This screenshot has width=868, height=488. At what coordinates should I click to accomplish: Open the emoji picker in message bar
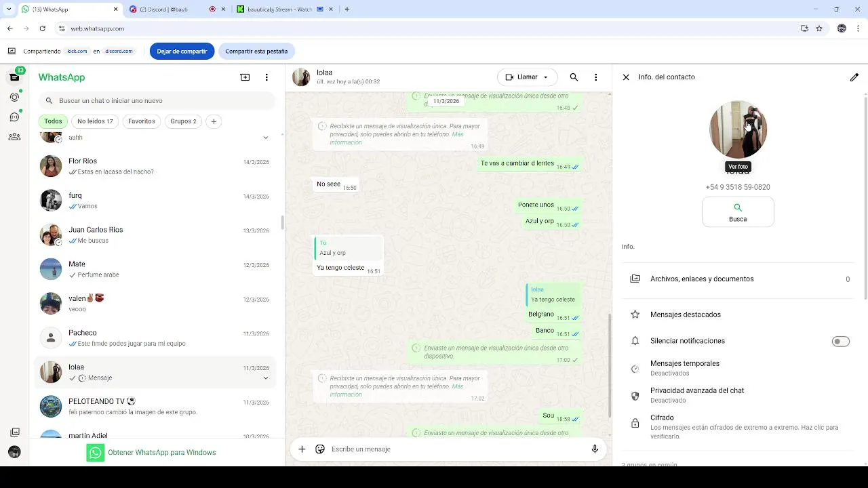click(320, 449)
